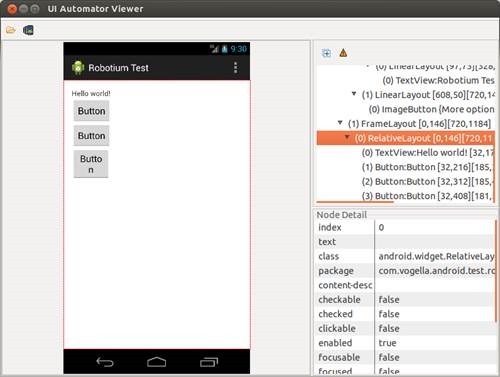Tap the home navigation icon in device preview
Image resolution: width=500 pixels, height=377 pixels.
pos(157,362)
